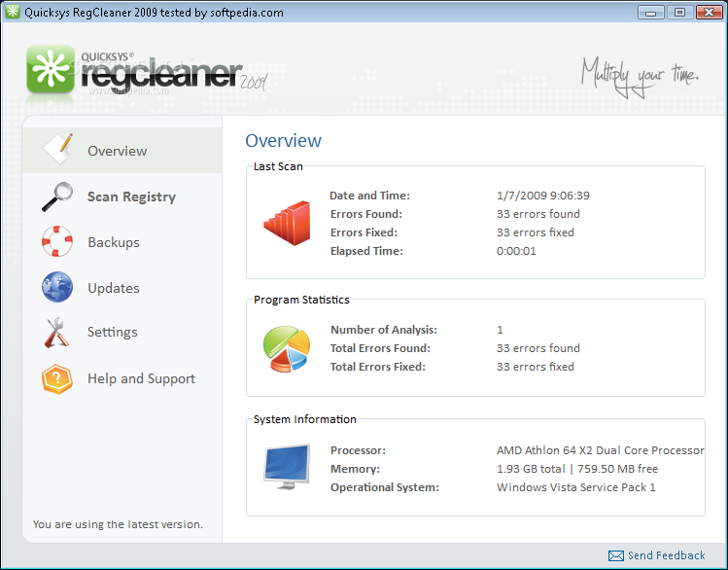The image size is (728, 570).
Task: Click the Program Statistics group title
Action: click(x=301, y=300)
